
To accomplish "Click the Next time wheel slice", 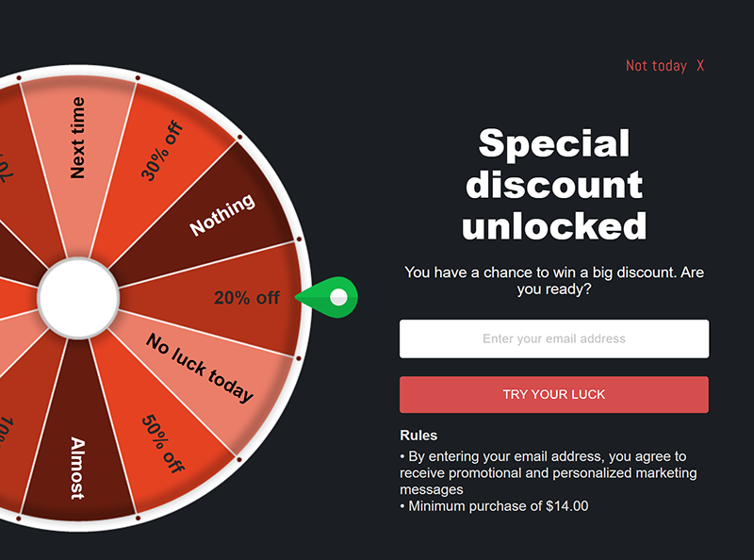I will 77,138.
